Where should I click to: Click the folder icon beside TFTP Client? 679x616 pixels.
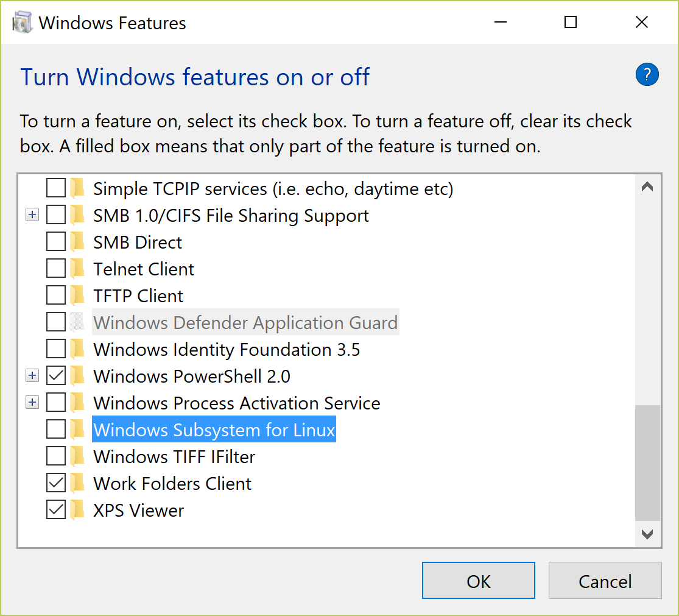tap(77, 296)
